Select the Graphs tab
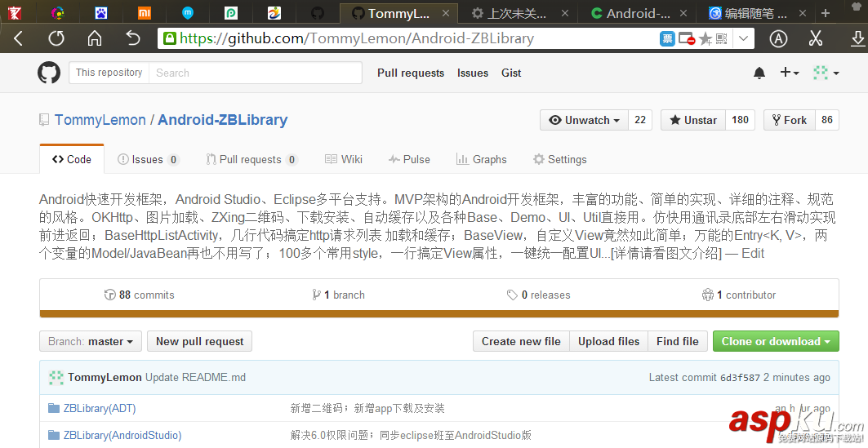 [x=481, y=159]
